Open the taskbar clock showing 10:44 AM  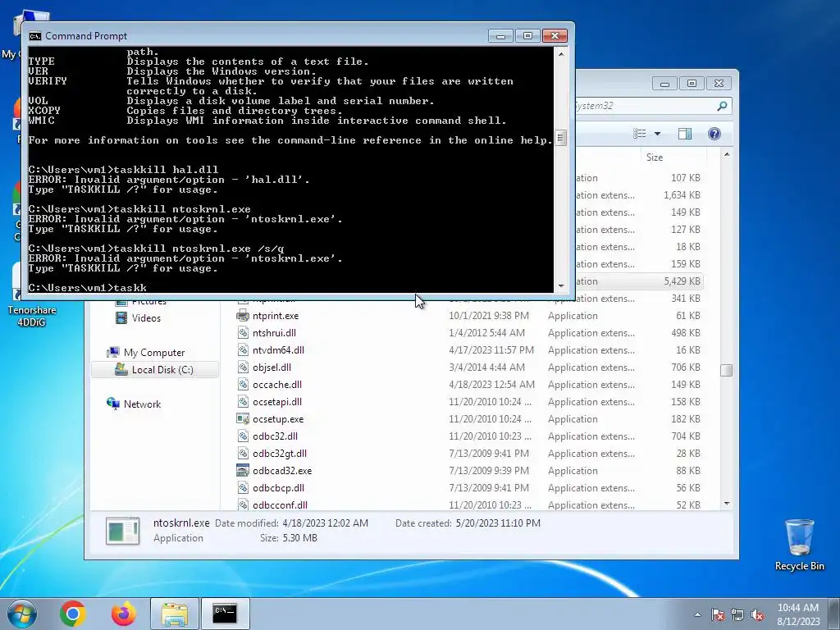798,614
